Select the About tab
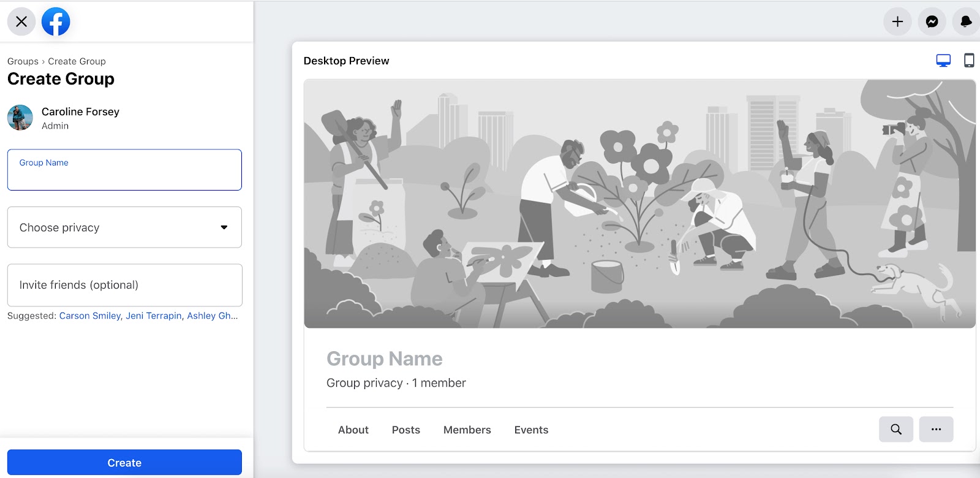The image size is (980, 478). tap(353, 430)
